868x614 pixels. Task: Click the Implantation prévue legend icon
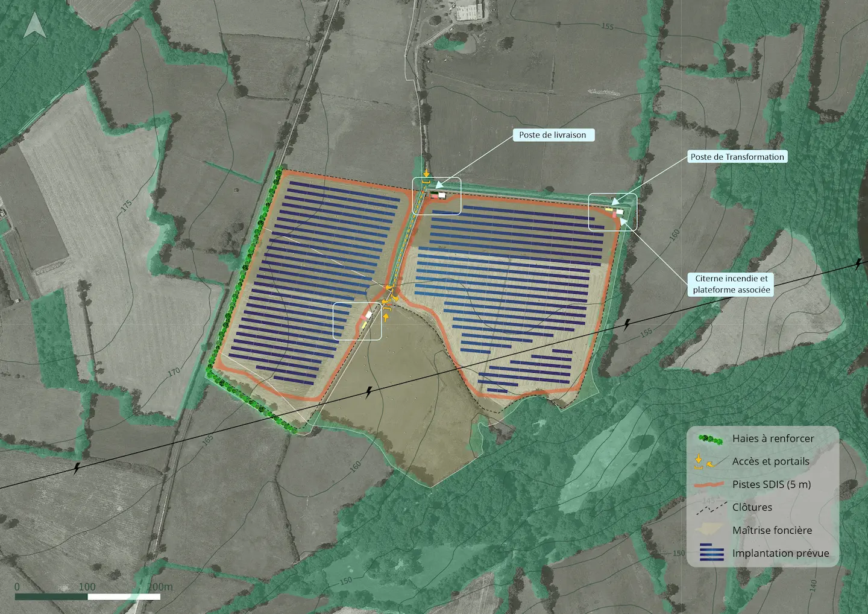tap(711, 553)
